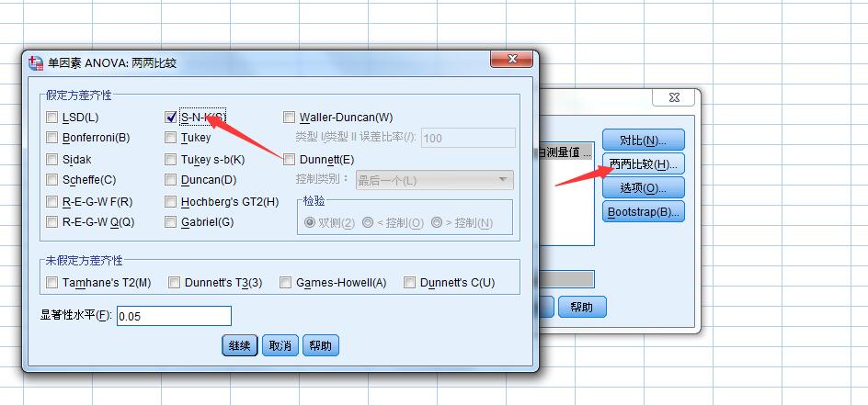This screenshot has height=405, width=868.
Task: Check the Tukey s-b(K) option
Action: pyautogui.click(x=170, y=160)
